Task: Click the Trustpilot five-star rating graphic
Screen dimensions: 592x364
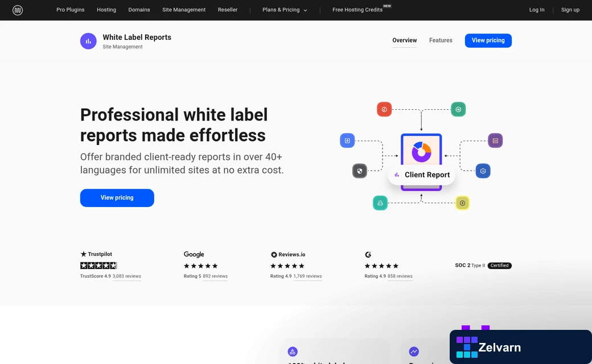Action: pyautogui.click(x=98, y=266)
